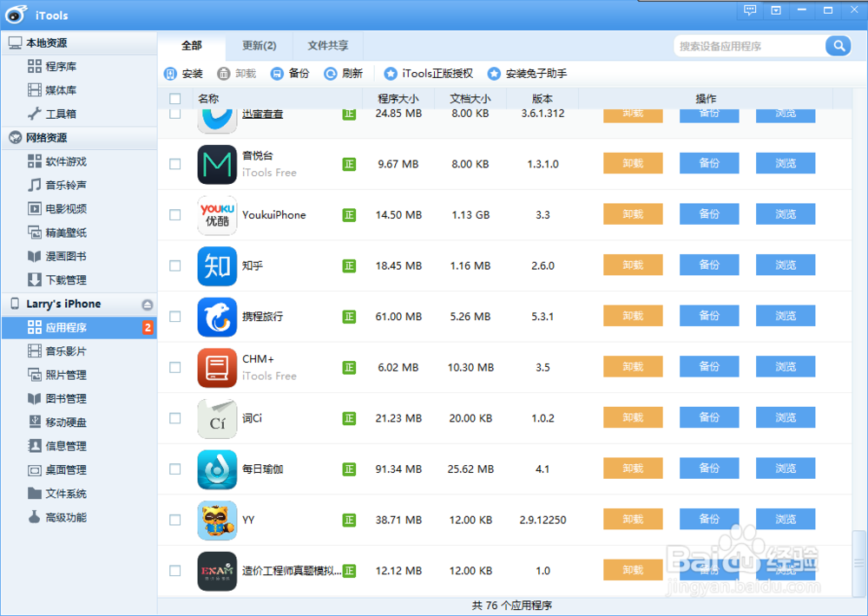Open 文件系统 file system
Image resolution: width=868 pixels, height=616 pixels.
[57, 494]
